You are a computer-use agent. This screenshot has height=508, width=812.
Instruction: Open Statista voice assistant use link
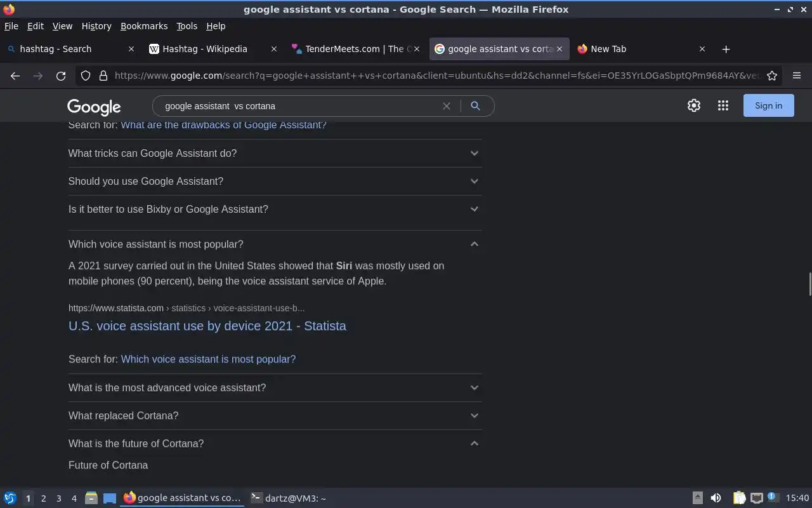point(207,326)
